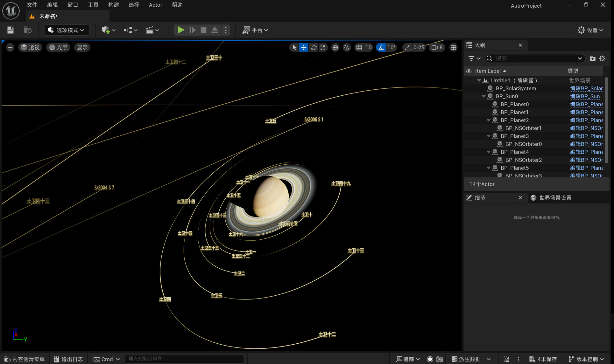Select the 未命名* level tab
This screenshot has height=364, width=614.
pos(68,16)
